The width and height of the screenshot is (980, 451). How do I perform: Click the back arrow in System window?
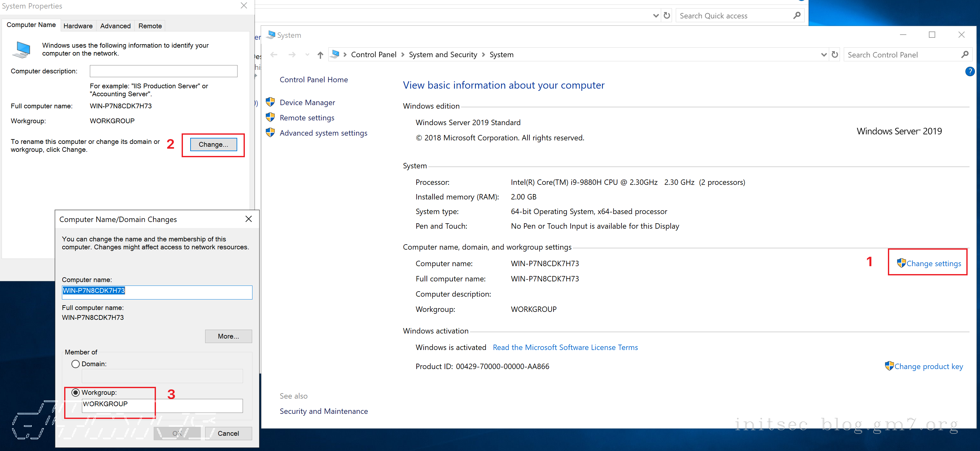273,55
